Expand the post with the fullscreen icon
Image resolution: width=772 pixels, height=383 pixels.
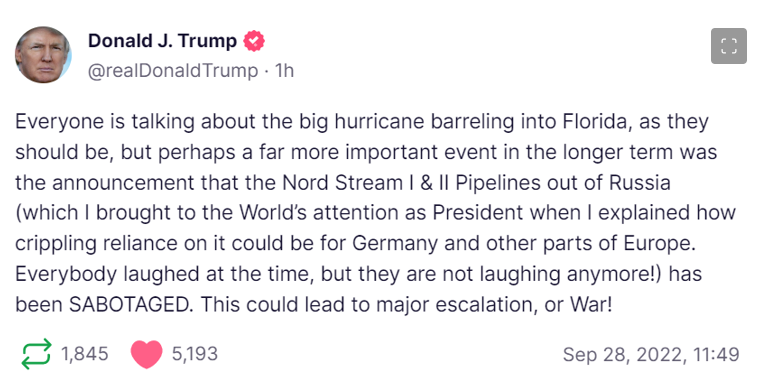coord(729,46)
